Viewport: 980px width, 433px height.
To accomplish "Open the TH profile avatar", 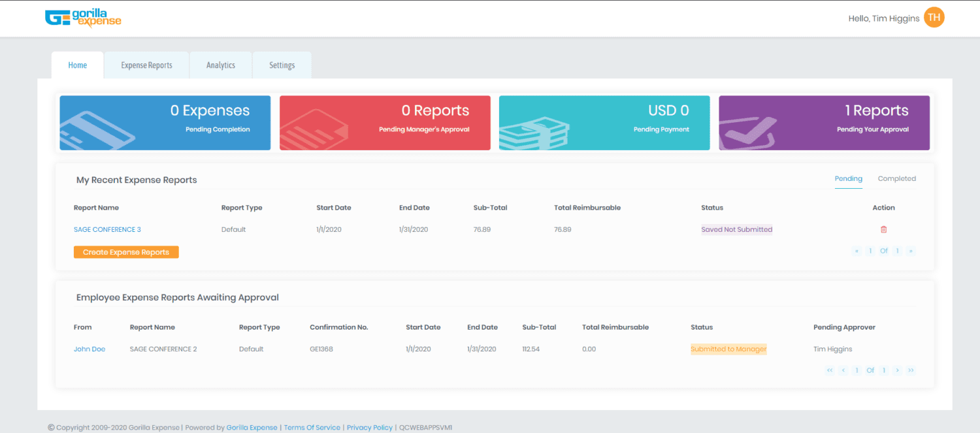I will [x=934, y=17].
